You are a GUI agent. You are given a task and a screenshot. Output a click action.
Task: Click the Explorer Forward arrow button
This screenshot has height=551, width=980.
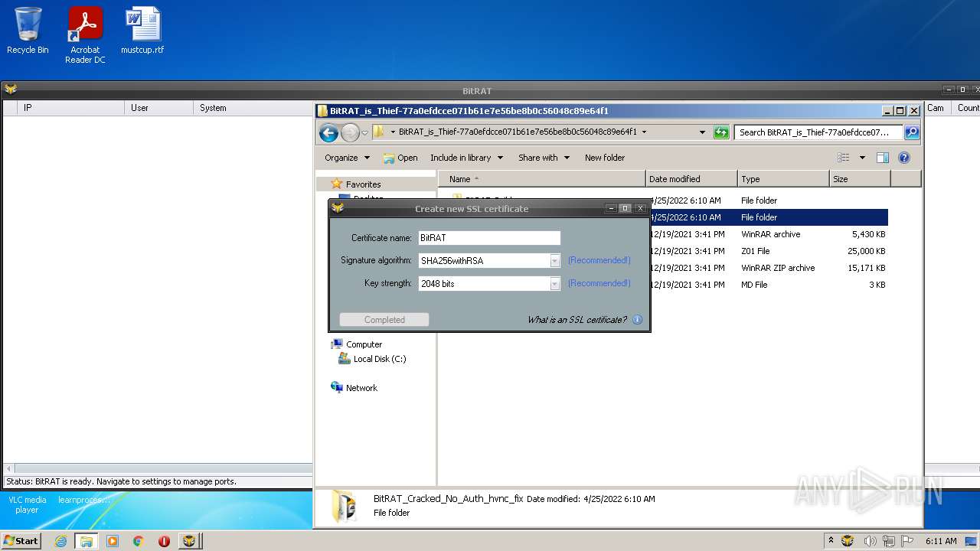click(x=350, y=132)
